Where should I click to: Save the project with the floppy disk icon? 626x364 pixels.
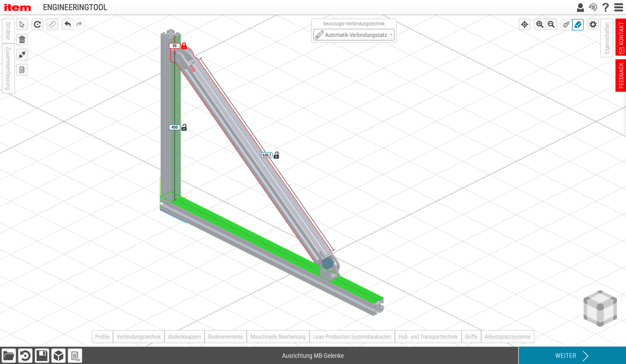pyautogui.click(x=42, y=356)
